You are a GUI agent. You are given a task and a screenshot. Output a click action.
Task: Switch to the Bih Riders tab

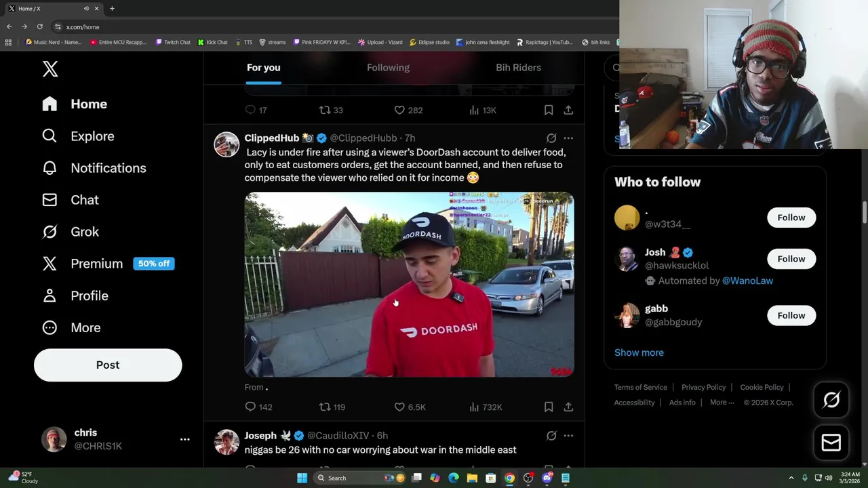pyautogui.click(x=518, y=68)
